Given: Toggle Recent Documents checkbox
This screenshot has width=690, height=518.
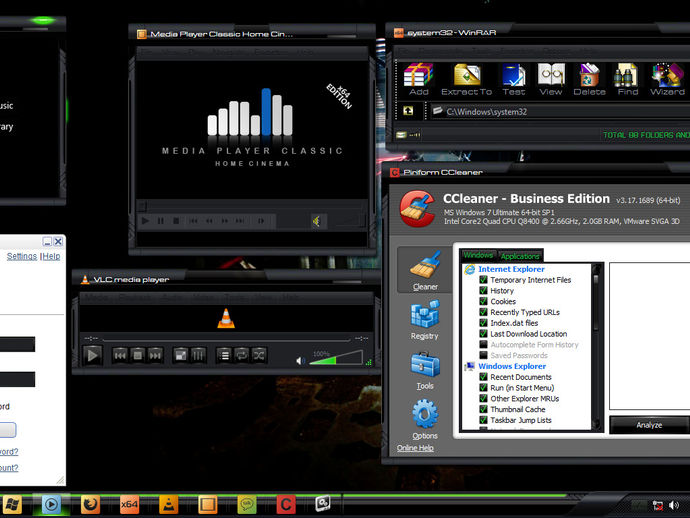Looking at the screenshot, I should click(x=483, y=377).
